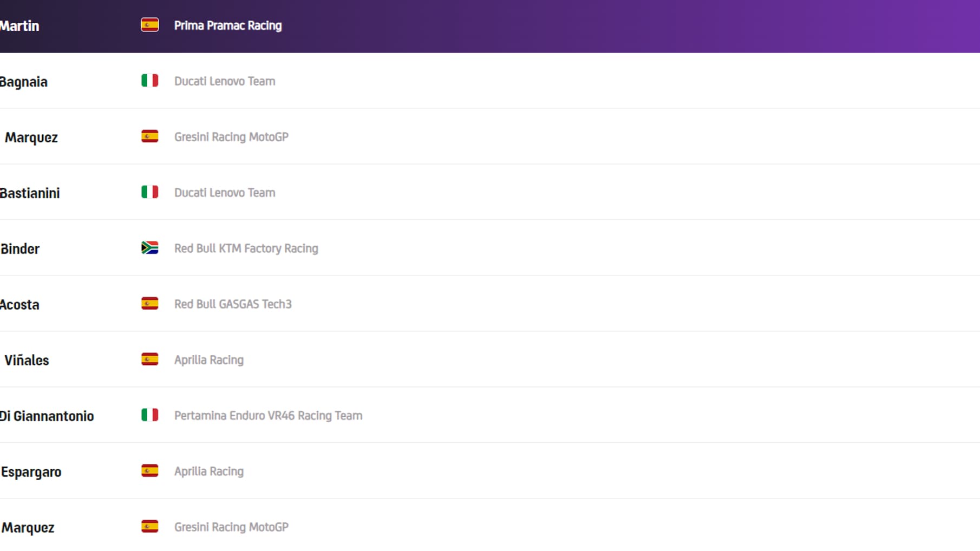
Task: Click the Spanish flag in Viñales' row
Action: [x=149, y=359]
